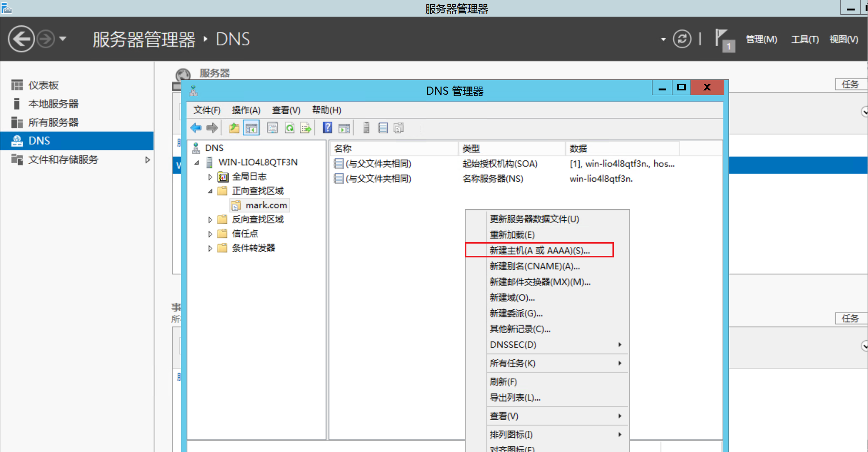
Task: Open the 视图(V) menu
Action: [844, 39]
